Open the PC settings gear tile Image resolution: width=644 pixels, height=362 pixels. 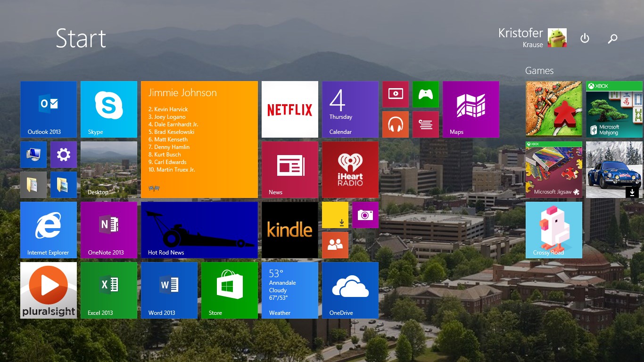(64, 155)
